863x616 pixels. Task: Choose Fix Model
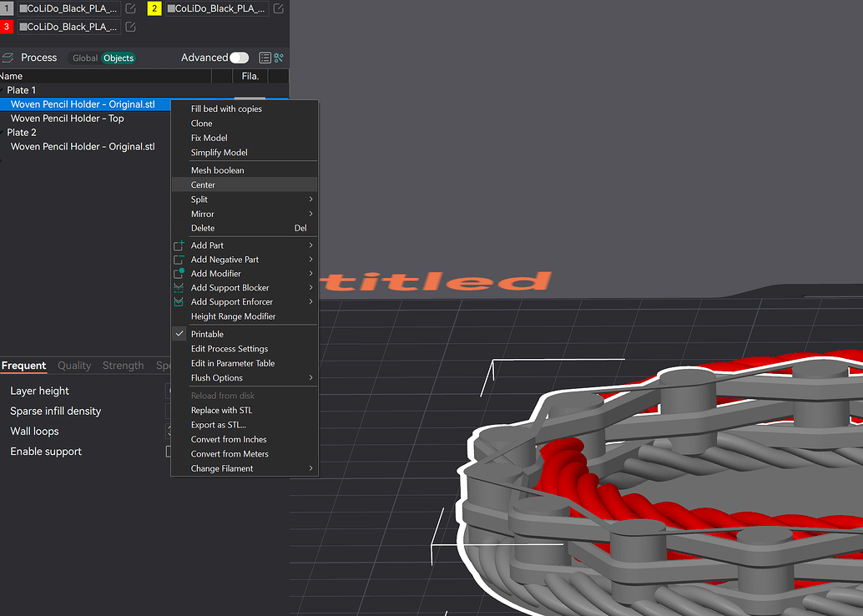245,138
